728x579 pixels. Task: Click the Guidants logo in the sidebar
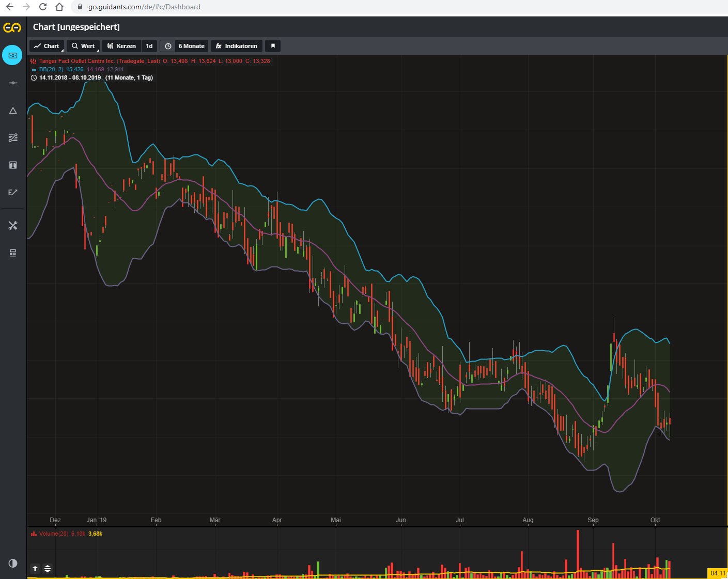[x=12, y=27]
